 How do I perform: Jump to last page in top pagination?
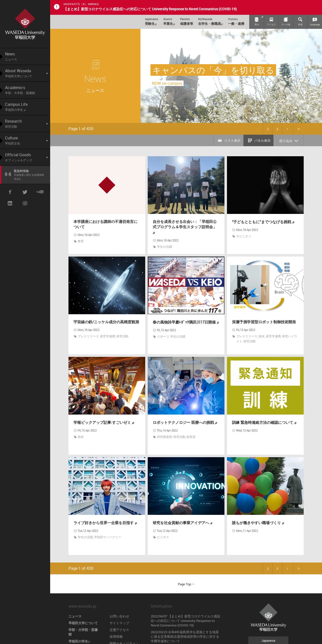tap(298, 129)
